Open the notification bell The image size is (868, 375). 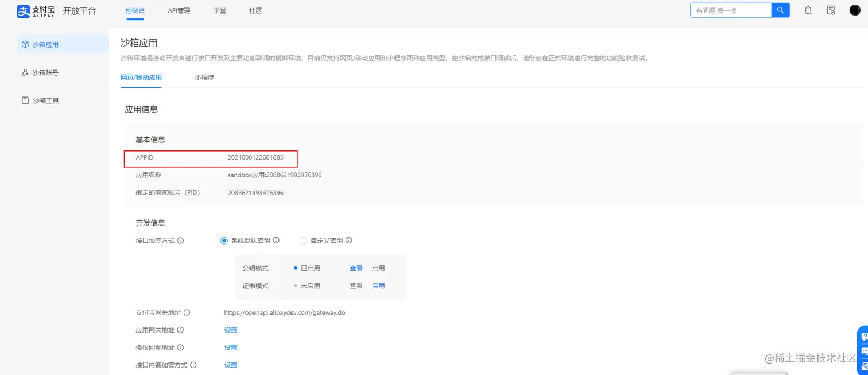point(808,10)
